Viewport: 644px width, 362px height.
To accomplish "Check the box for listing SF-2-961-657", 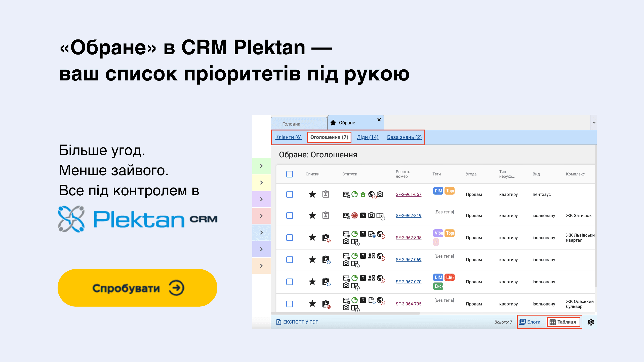I will click(290, 194).
